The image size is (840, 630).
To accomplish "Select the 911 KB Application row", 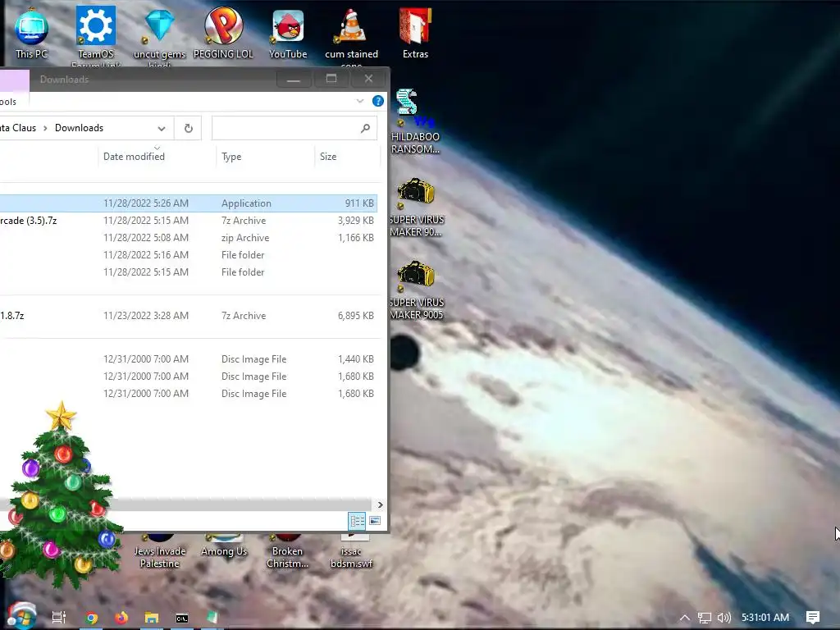I will click(x=189, y=203).
